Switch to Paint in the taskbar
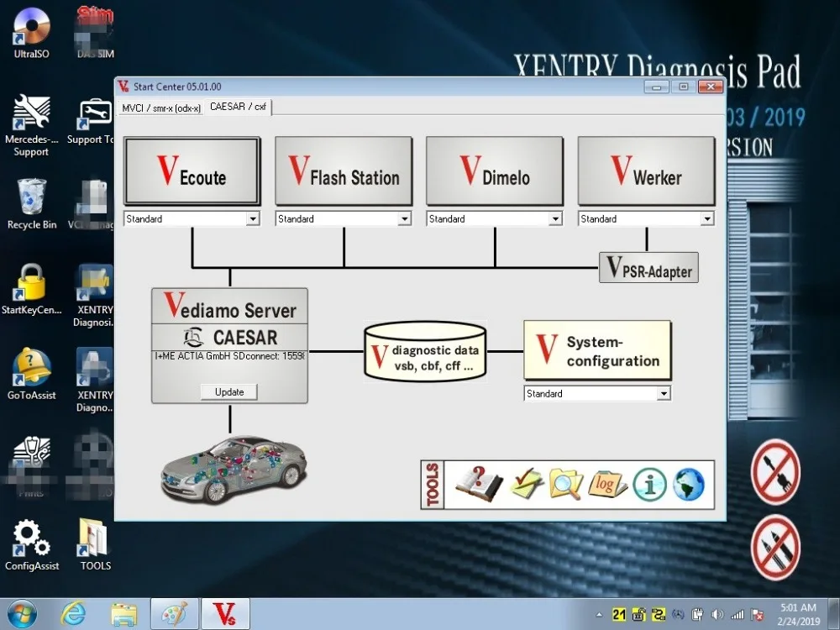The width and height of the screenshot is (840, 630). pyautogui.click(x=174, y=614)
